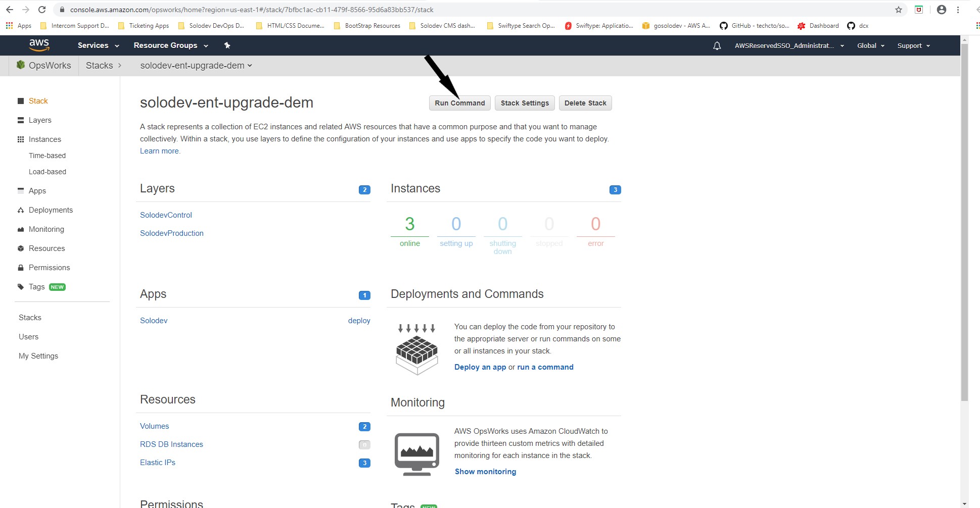
Task: Open the SolodevProduction layer link
Action: pos(172,233)
